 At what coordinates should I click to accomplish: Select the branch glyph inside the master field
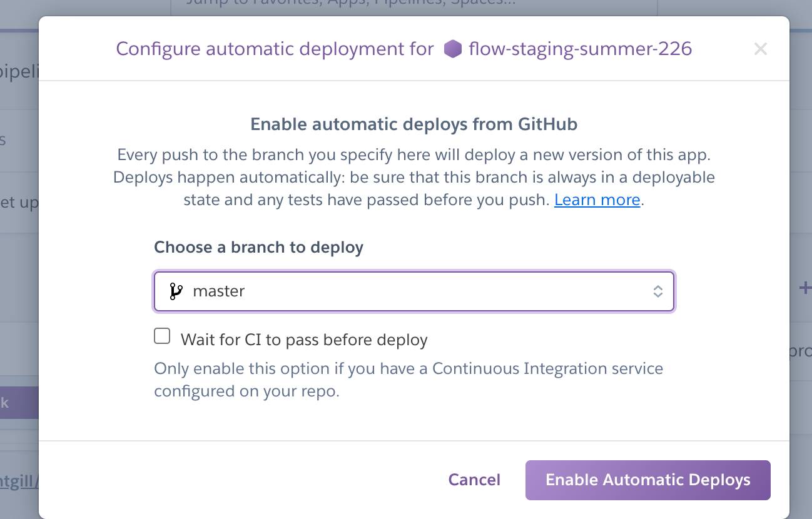[x=175, y=291]
